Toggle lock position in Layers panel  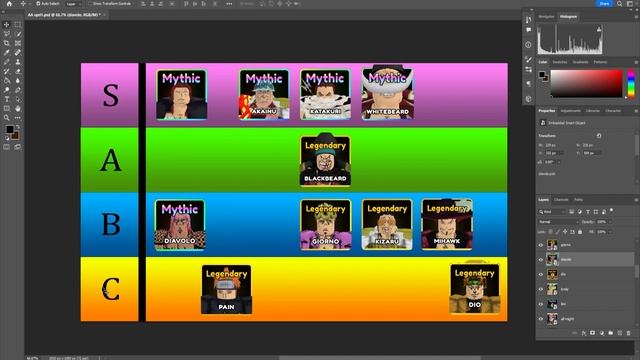click(x=565, y=232)
